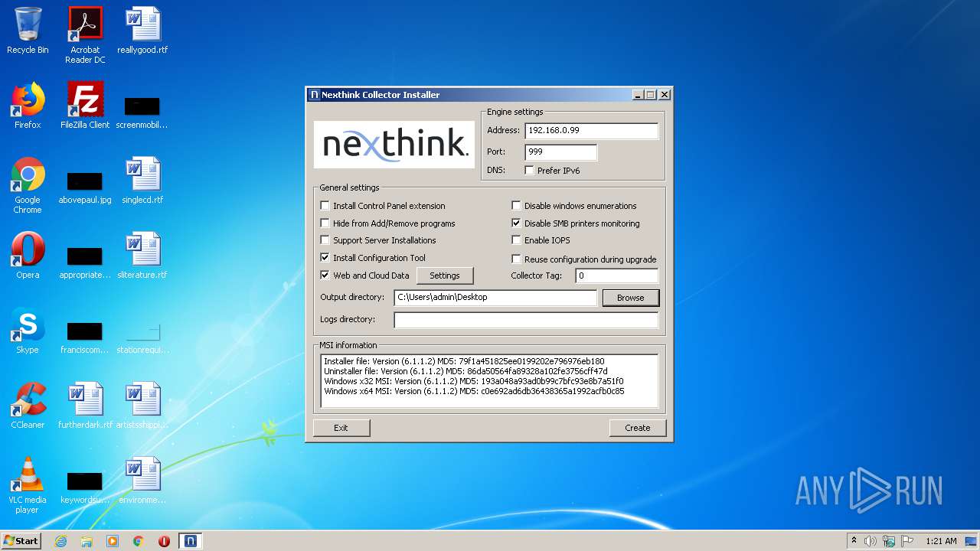
Task: Uncheck Install Configuration Tool
Action: [325, 258]
